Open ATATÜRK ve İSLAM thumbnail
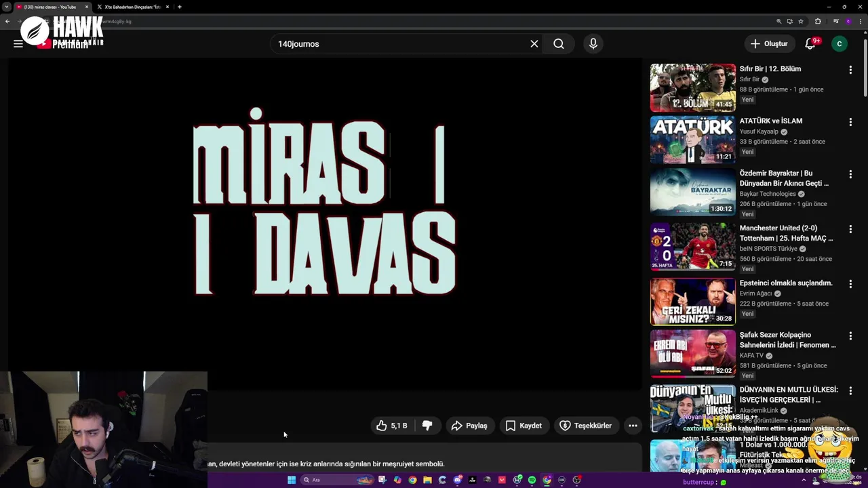Image resolution: width=868 pixels, height=488 pixels. coord(692,140)
